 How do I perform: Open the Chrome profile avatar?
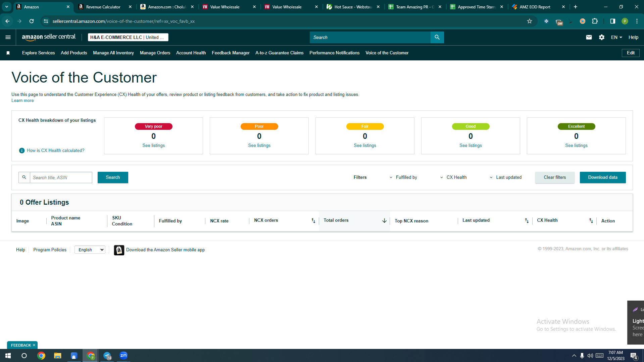625,21
